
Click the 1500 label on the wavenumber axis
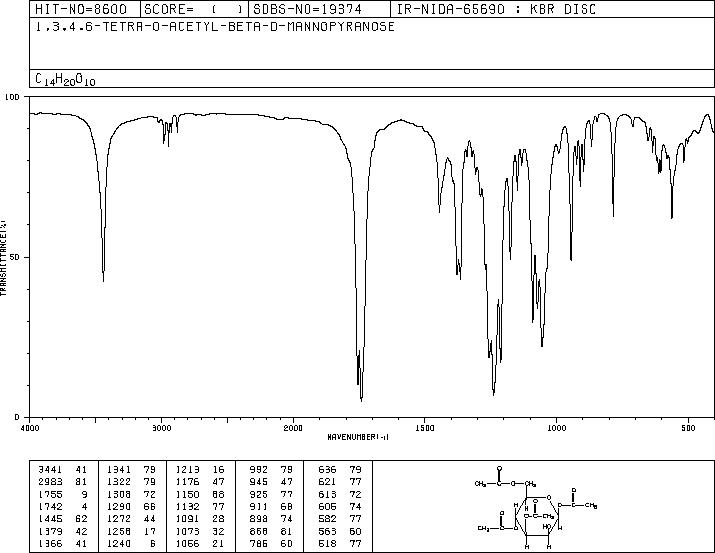coord(425,428)
